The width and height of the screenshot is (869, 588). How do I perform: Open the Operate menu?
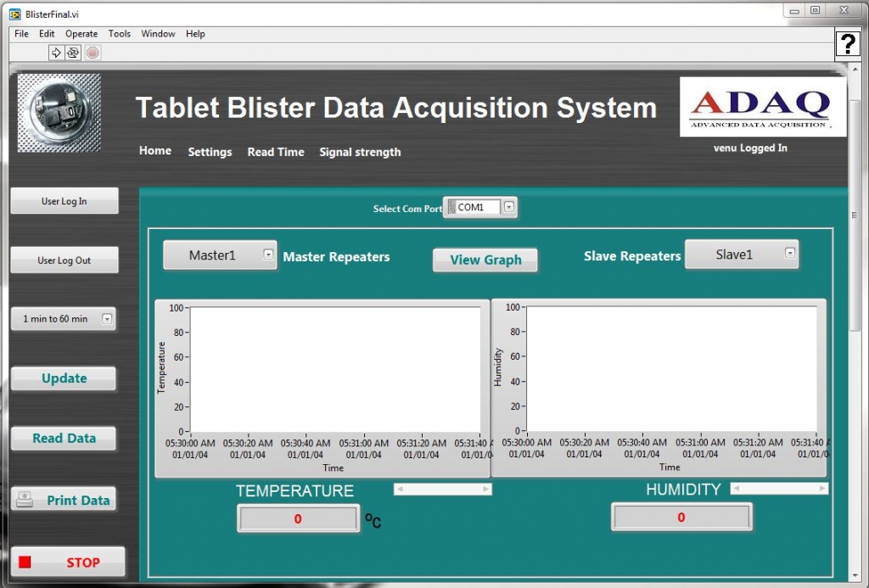81,34
